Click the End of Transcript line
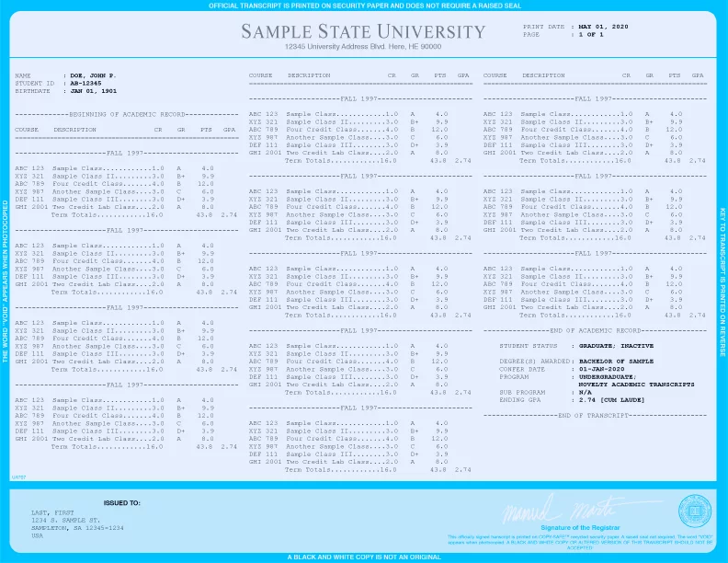The height and width of the screenshot is (563, 728). [596, 415]
